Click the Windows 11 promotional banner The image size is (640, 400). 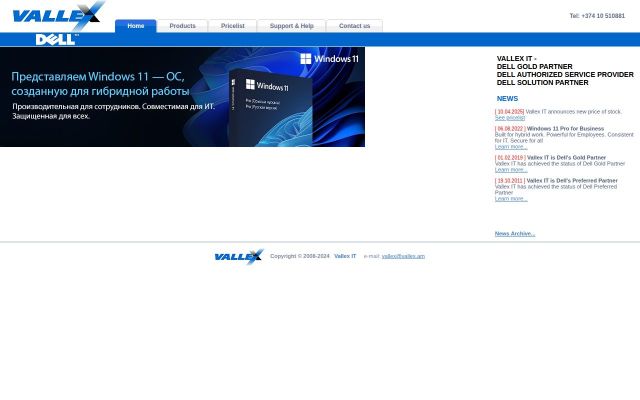182,97
